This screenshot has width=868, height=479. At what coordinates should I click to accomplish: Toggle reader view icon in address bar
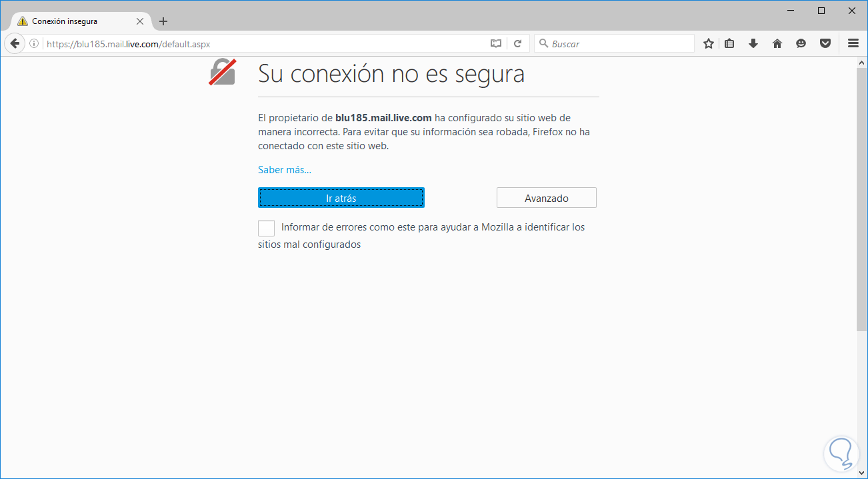(495, 44)
